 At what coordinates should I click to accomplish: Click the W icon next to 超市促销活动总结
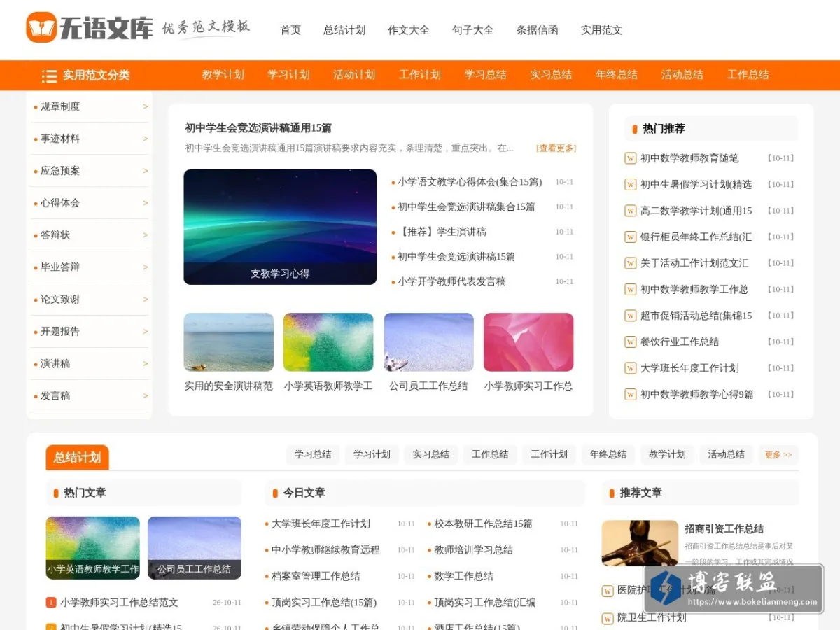click(x=630, y=316)
